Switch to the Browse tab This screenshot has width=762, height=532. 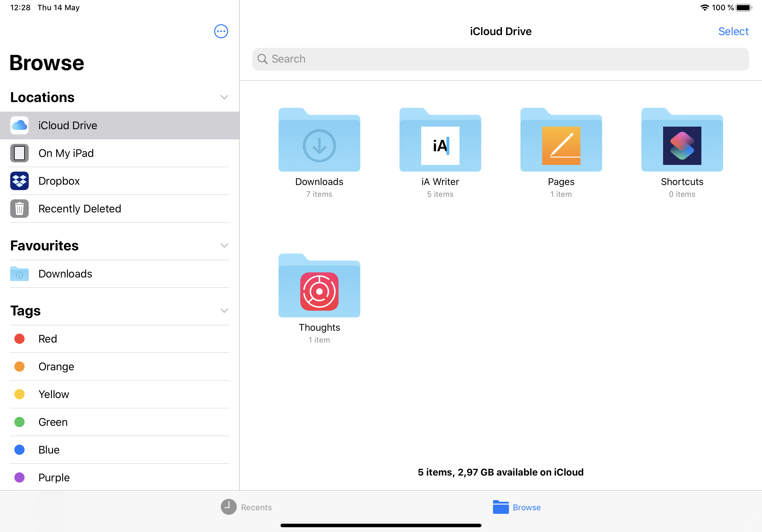517,507
